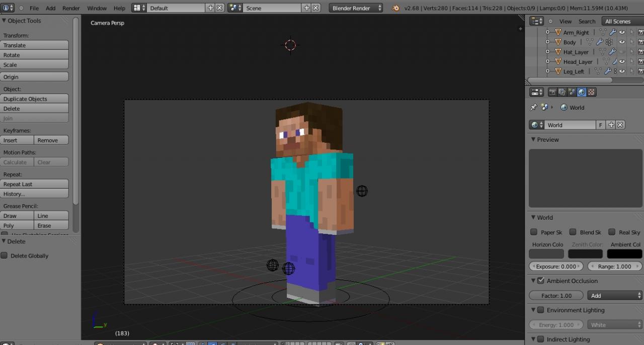Click the pin icon in World panel header

click(533, 107)
